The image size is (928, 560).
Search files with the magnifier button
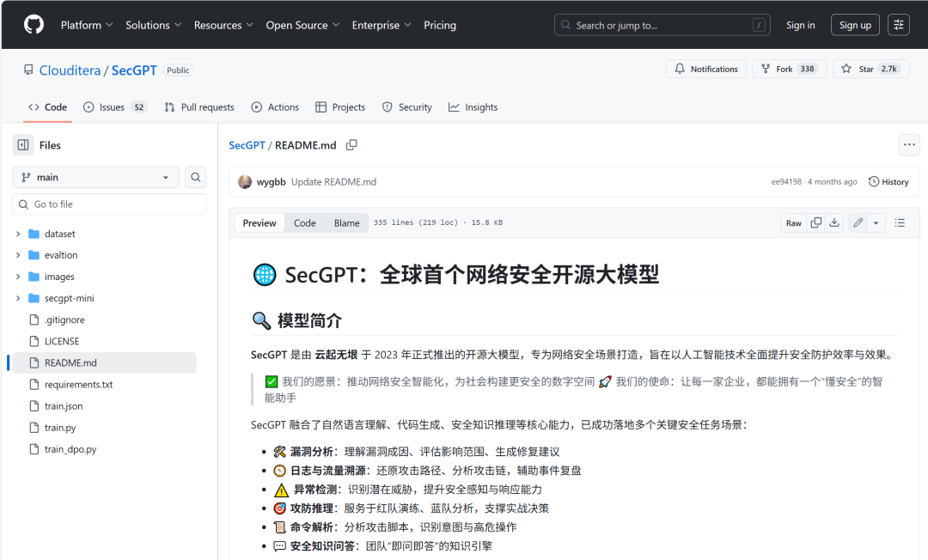point(196,177)
